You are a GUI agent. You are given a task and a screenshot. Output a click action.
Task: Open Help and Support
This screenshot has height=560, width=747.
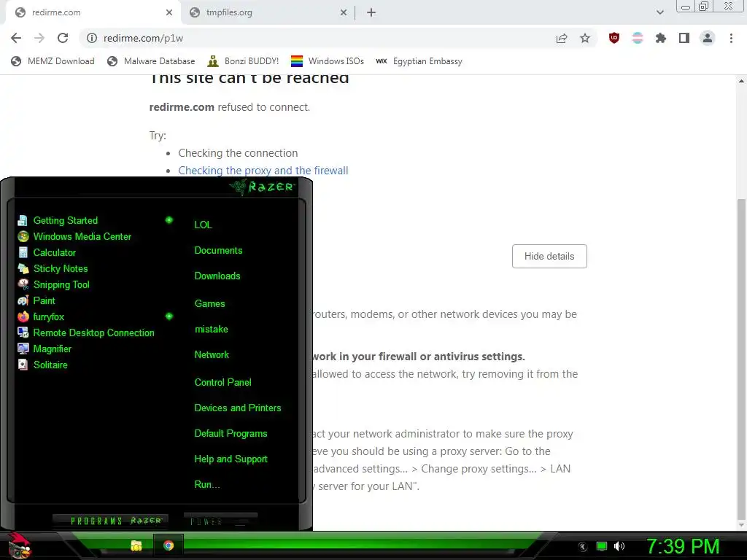(231, 459)
